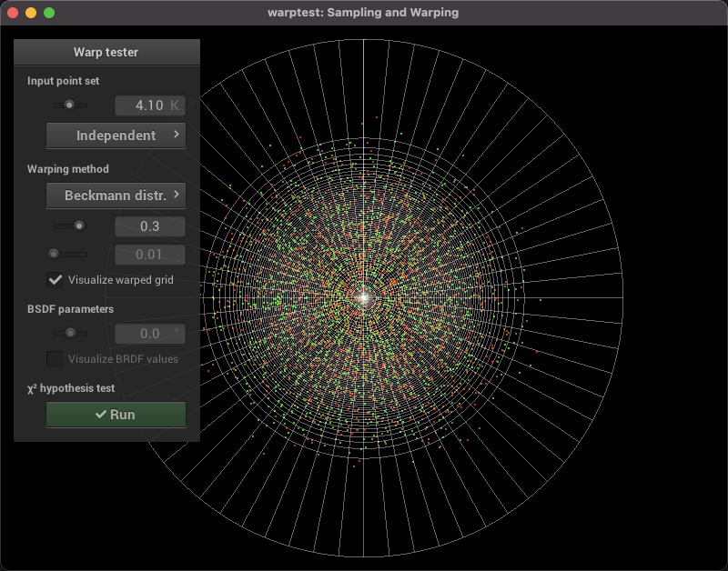Click the 0.3 warping parameter field
Viewport: 728px width, 571px height.
pos(149,226)
